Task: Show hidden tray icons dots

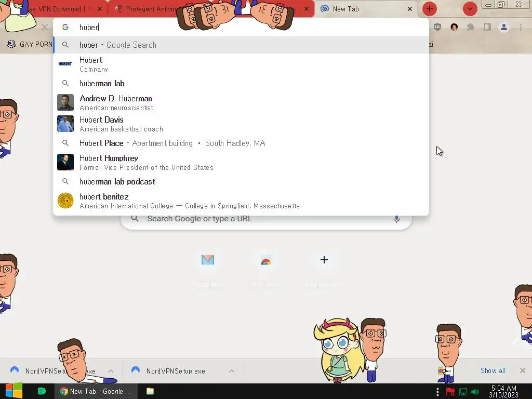Action: pos(437,392)
